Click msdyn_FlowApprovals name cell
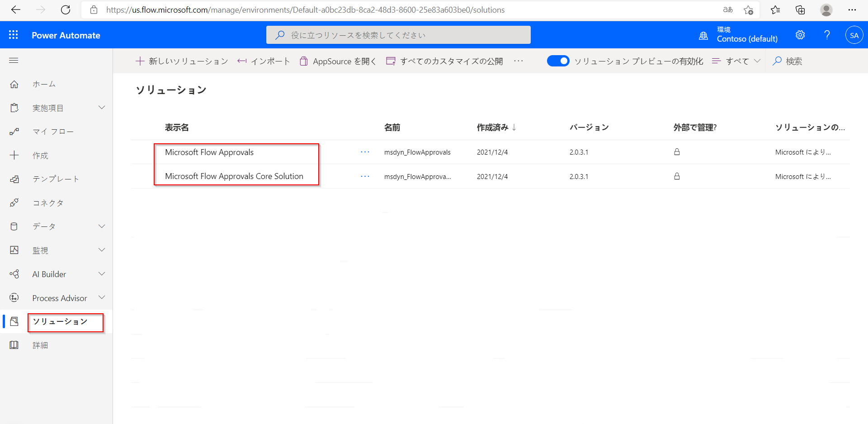This screenshot has height=424, width=868. click(417, 152)
